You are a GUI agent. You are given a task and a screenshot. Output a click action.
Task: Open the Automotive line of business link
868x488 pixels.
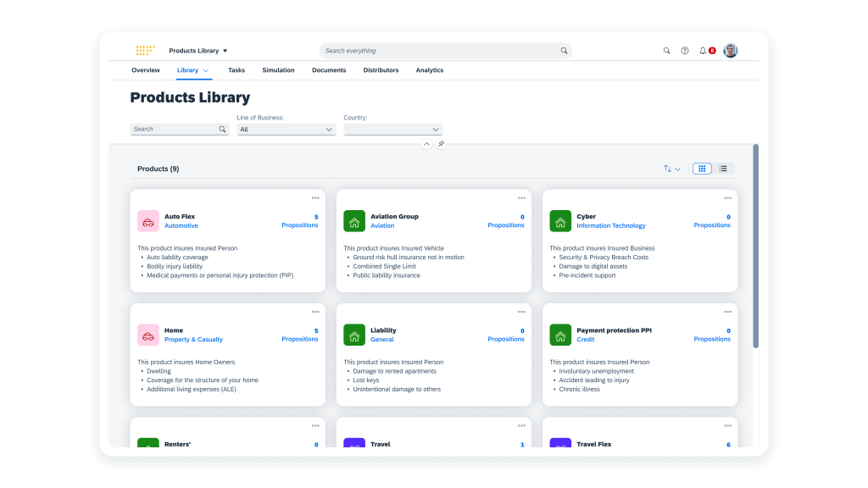pos(181,225)
